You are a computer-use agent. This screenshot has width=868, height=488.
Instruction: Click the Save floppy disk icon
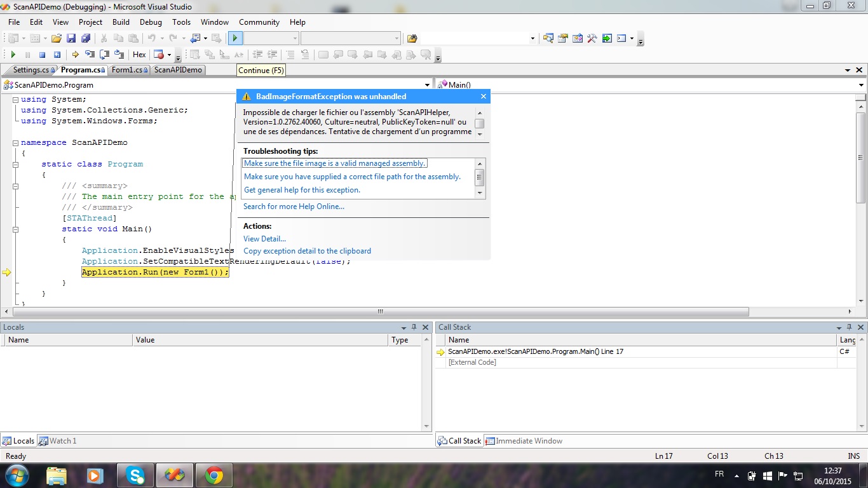[x=71, y=39]
